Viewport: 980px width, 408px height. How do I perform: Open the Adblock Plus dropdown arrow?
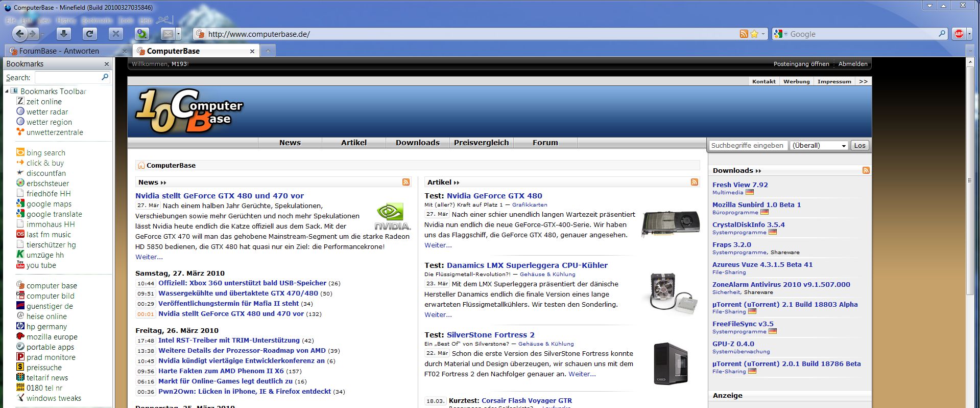coord(969,34)
